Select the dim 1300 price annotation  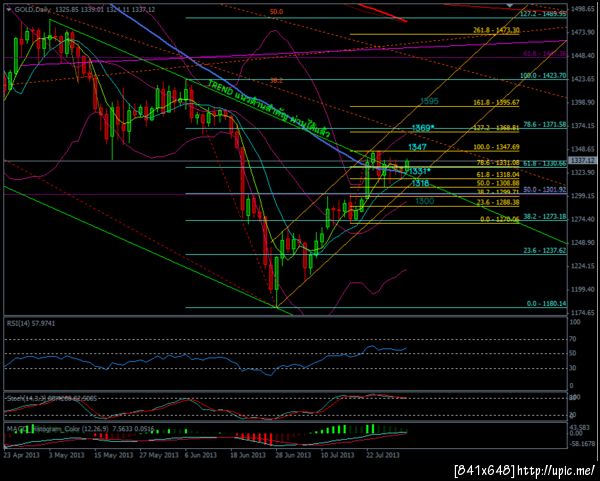[424, 201]
